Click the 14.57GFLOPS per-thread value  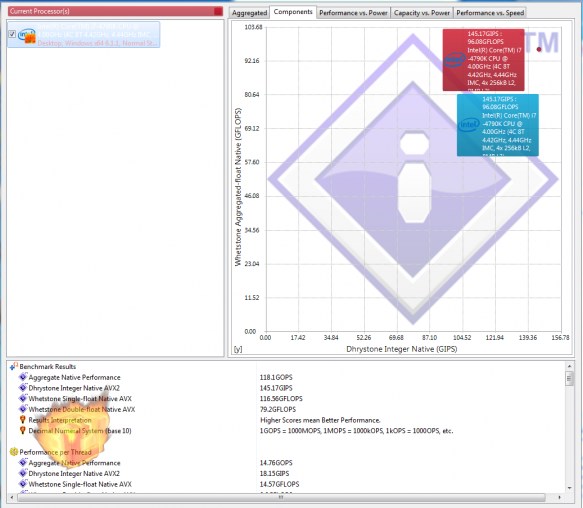279,485
